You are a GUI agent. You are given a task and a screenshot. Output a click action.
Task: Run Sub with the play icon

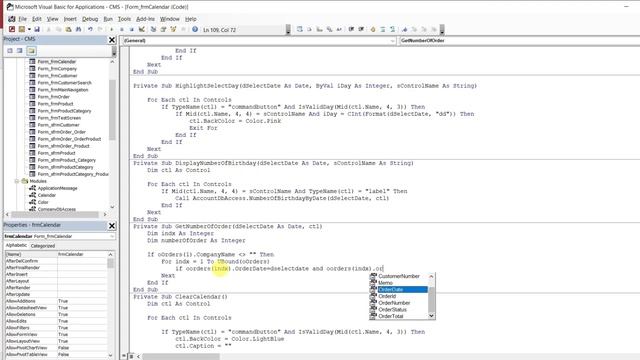(111, 29)
